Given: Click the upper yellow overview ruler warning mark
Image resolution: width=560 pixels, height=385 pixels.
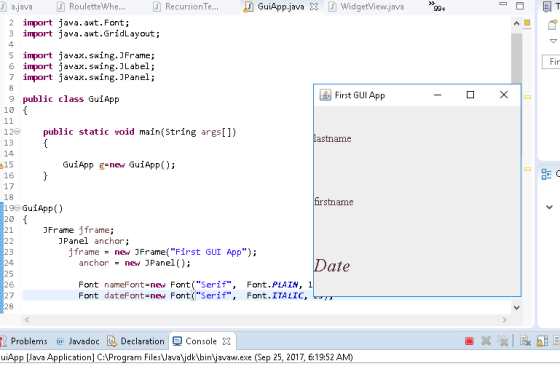Looking at the screenshot, I should pos(528,97).
